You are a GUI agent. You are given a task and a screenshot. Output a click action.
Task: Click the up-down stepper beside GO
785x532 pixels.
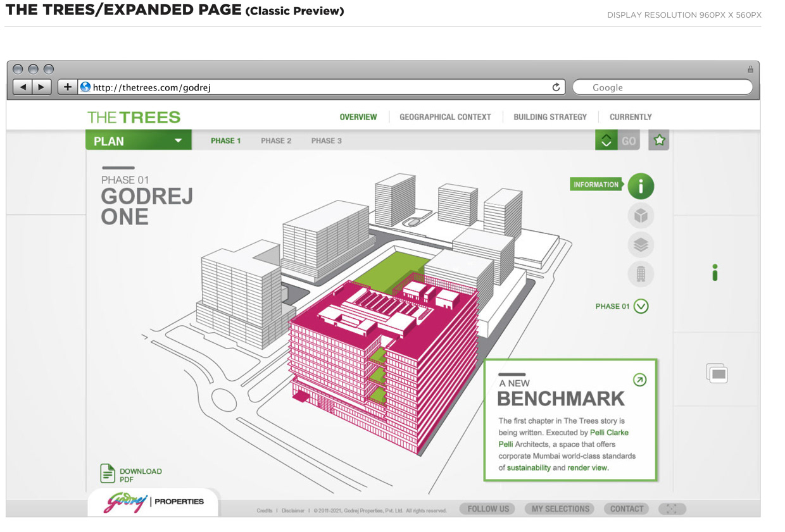(x=606, y=140)
